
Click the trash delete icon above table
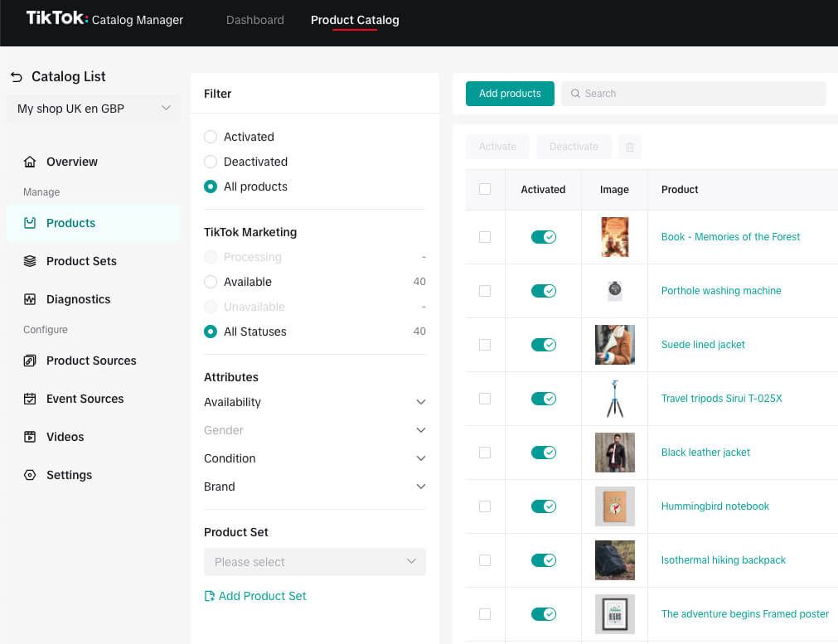630,147
